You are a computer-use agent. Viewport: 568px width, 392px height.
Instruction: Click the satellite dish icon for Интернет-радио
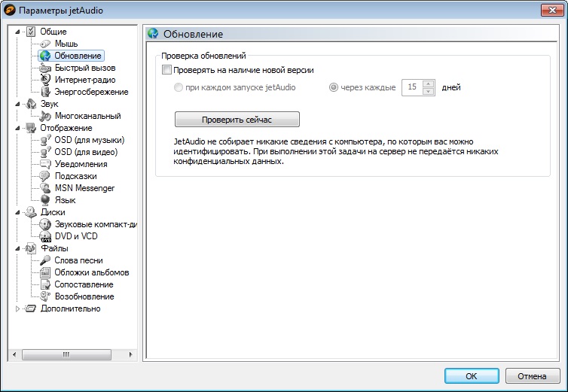coord(45,80)
